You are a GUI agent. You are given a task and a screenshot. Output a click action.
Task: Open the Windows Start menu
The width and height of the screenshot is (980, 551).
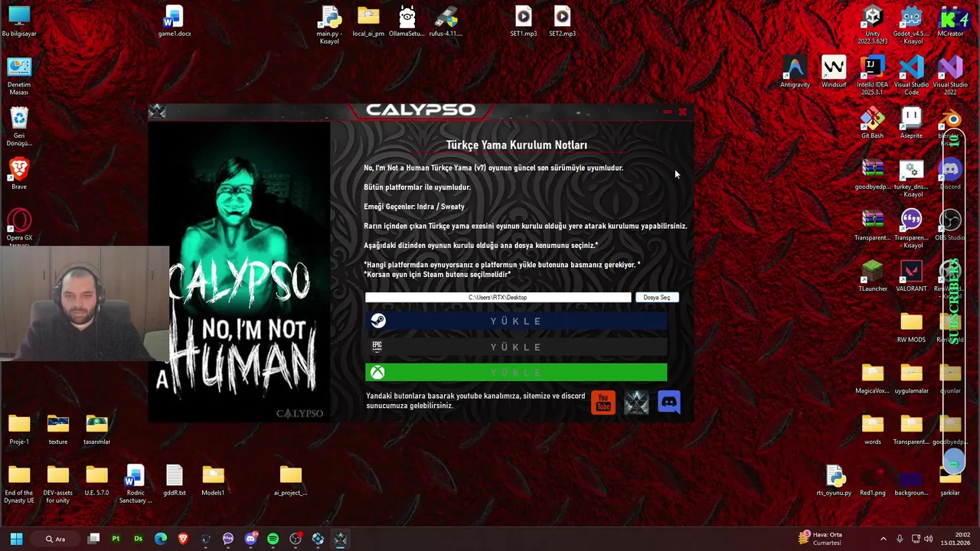coord(16,539)
